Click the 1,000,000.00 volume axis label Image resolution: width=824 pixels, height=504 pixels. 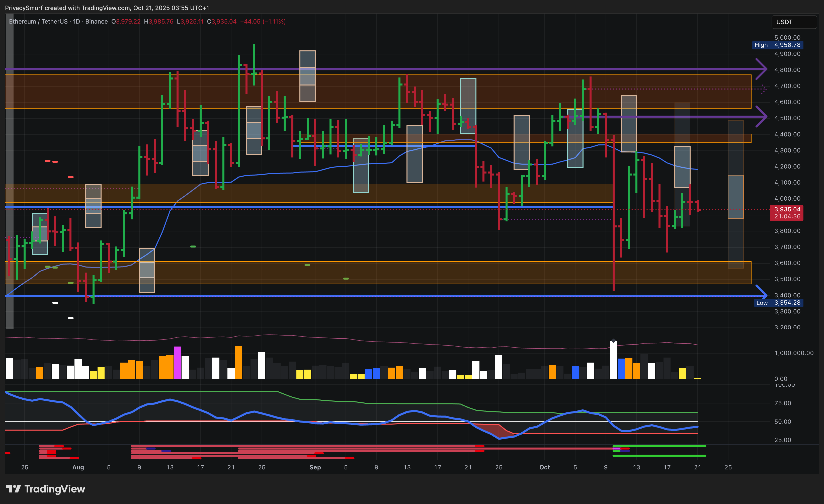[794, 353]
